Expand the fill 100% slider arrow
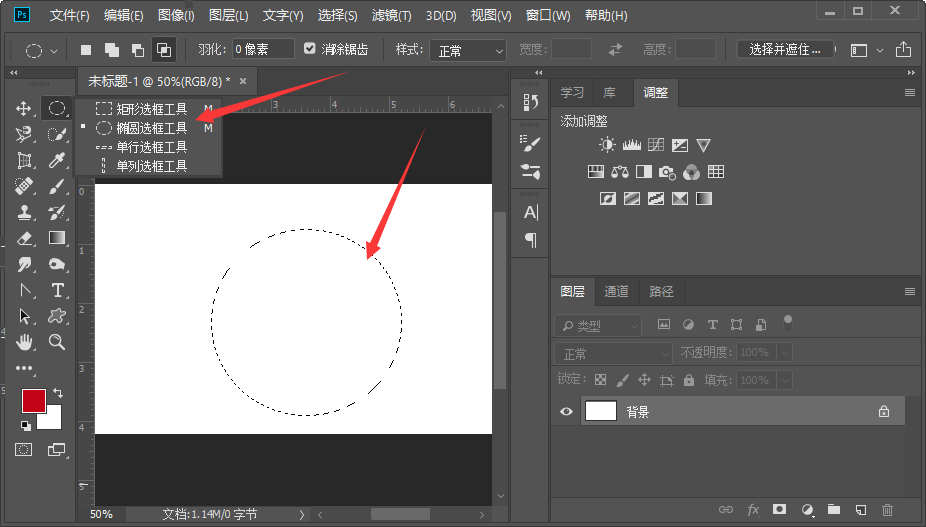The image size is (926, 527). coord(784,380)
